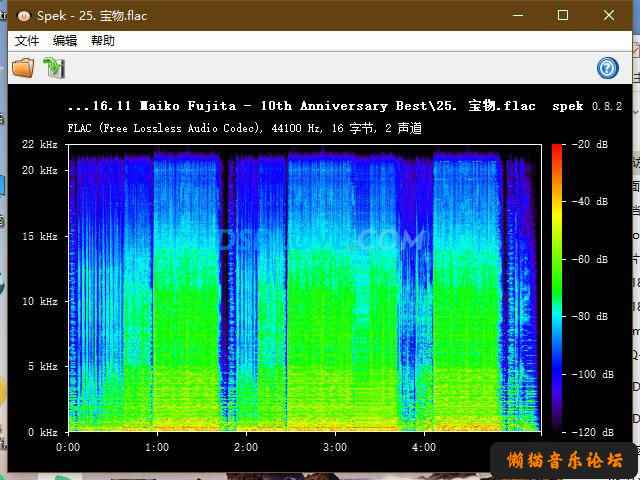Click the 22 kHz frequency label
Screen dimensions: 640x480
click(40, 144)
